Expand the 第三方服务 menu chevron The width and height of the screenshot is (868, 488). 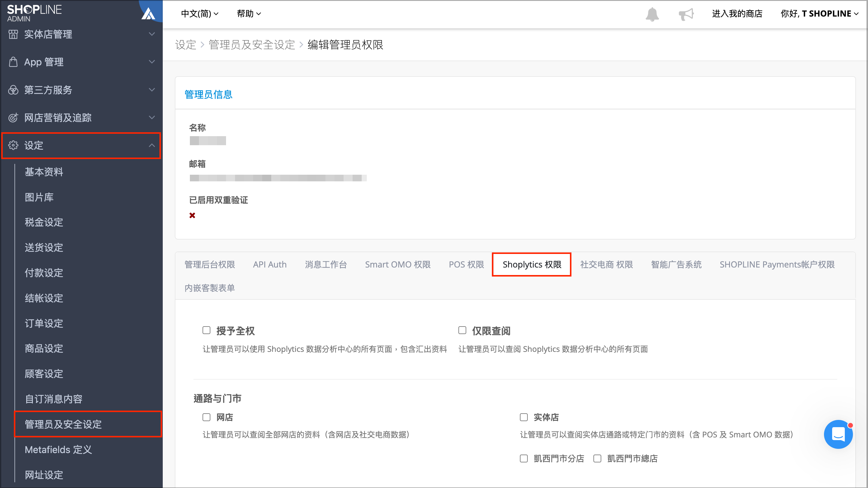(x=152, y=90)
